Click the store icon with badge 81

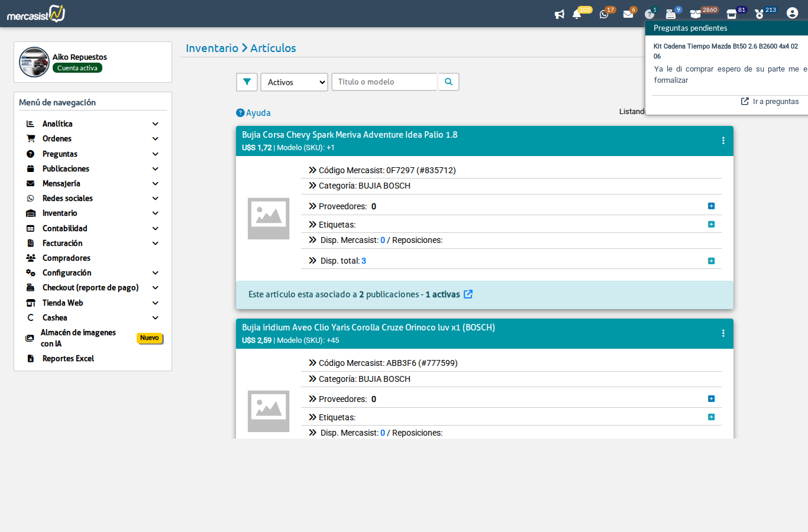pyautogui.click(x=732, y=14)
